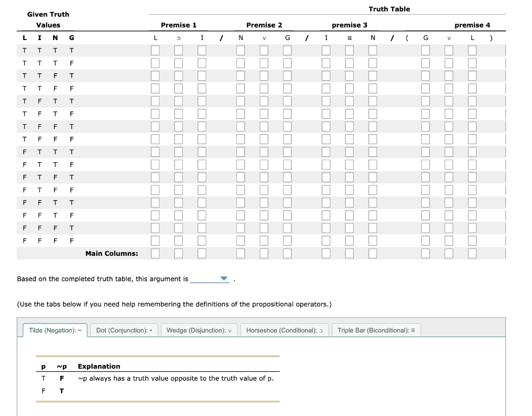Open the Horseshoe (Conditional) tab
This screenshot has width=532, height=416.
[284, 330]
